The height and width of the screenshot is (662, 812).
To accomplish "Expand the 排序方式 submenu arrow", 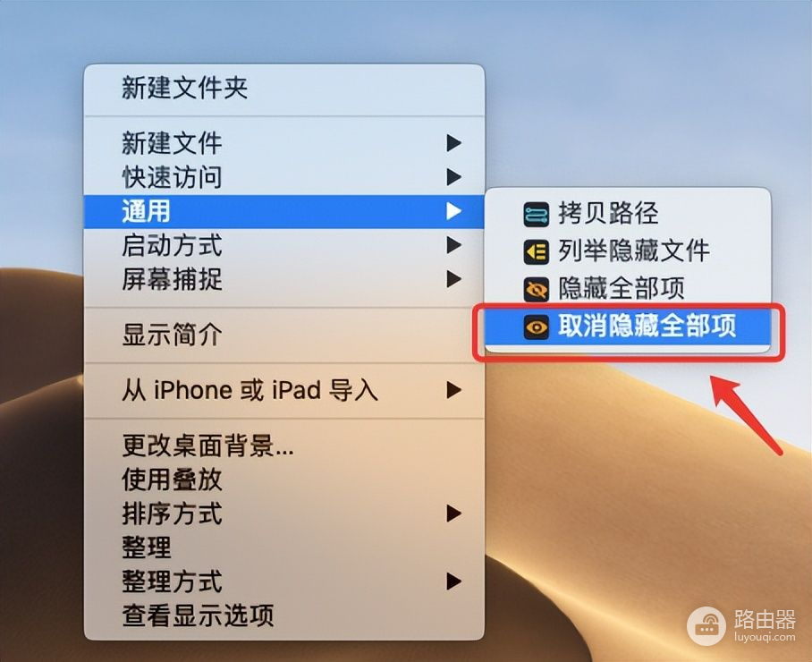I will pyautogui.click(x=453, y=513).
